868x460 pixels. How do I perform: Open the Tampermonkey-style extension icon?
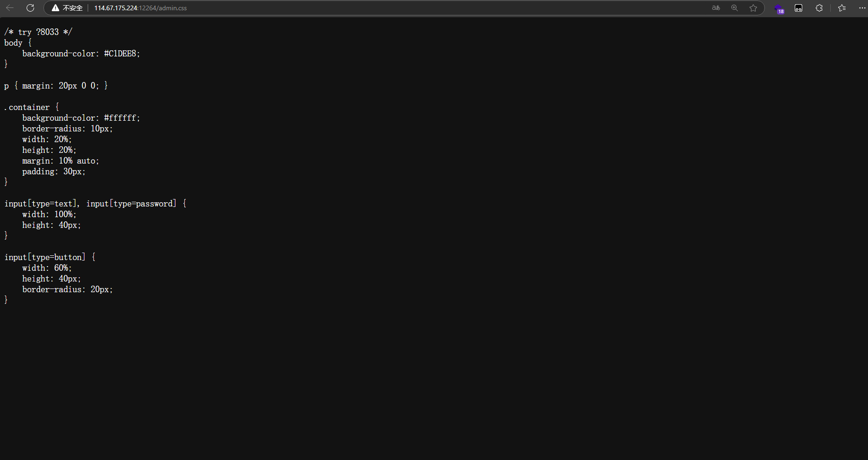pos(799,8)
